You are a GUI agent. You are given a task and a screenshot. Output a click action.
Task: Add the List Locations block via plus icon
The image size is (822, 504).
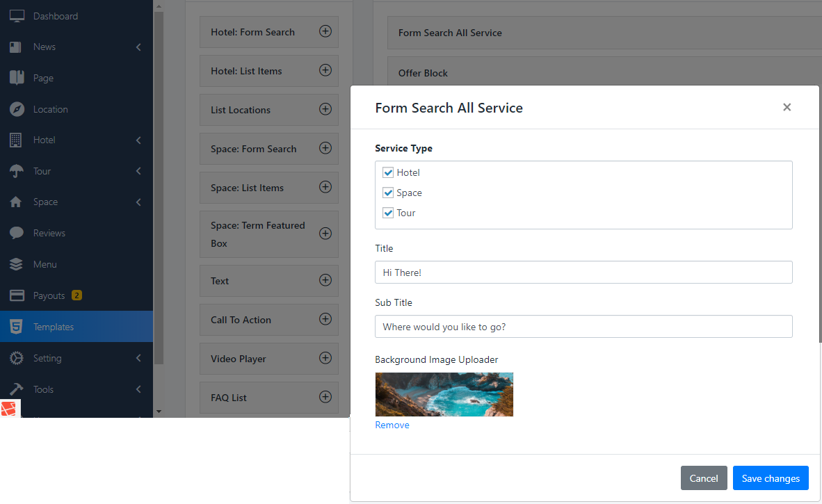pos(325,109)
